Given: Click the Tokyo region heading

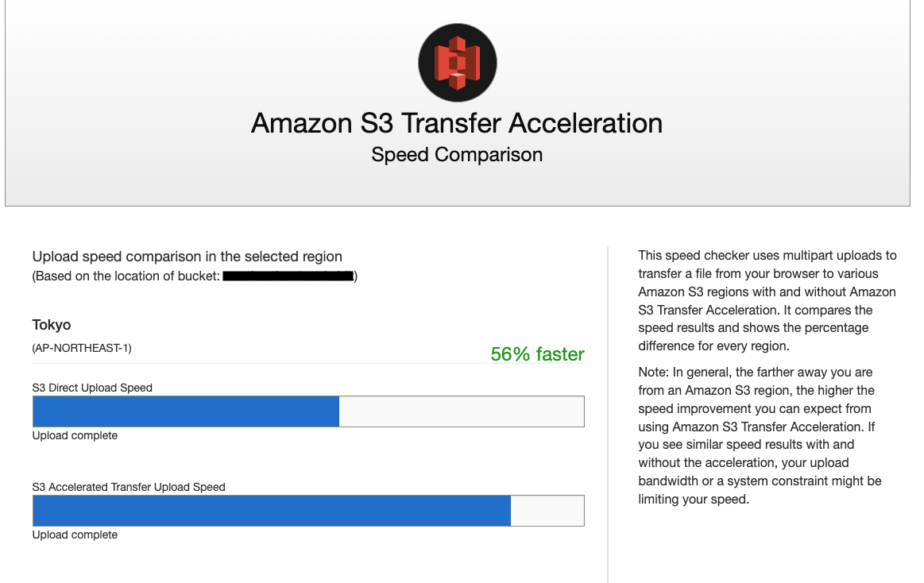Looking at the screenshot, I should pyautogui.click(x=51, y=325).
